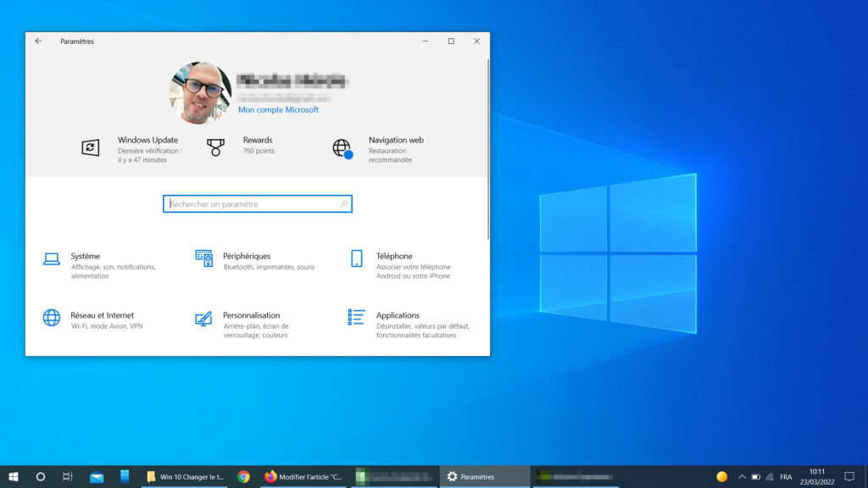Screen dimensions: 868x488
Task: Focus the Rechercher un paramètre field
Action: (x=258, y=203)
